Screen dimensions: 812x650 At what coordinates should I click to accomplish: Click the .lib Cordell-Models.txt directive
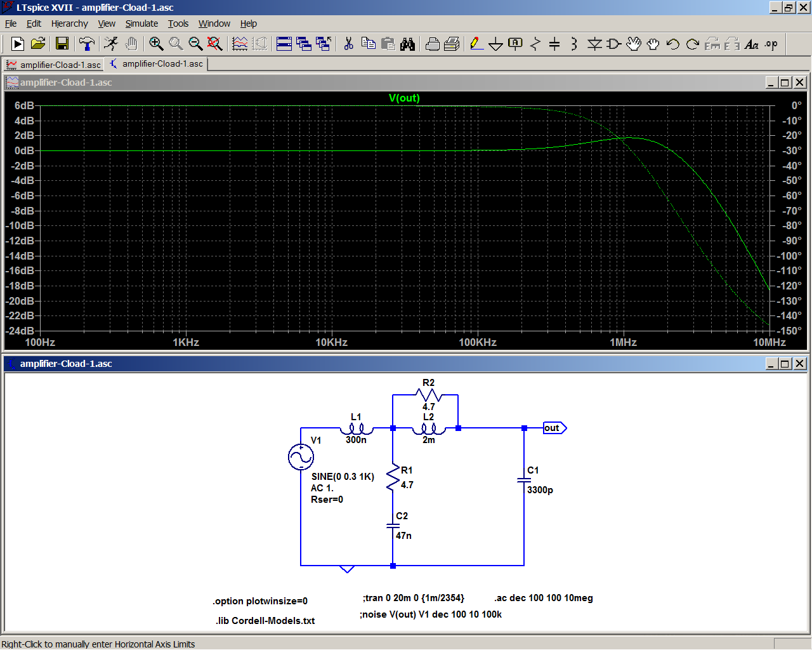click(265, 621)
